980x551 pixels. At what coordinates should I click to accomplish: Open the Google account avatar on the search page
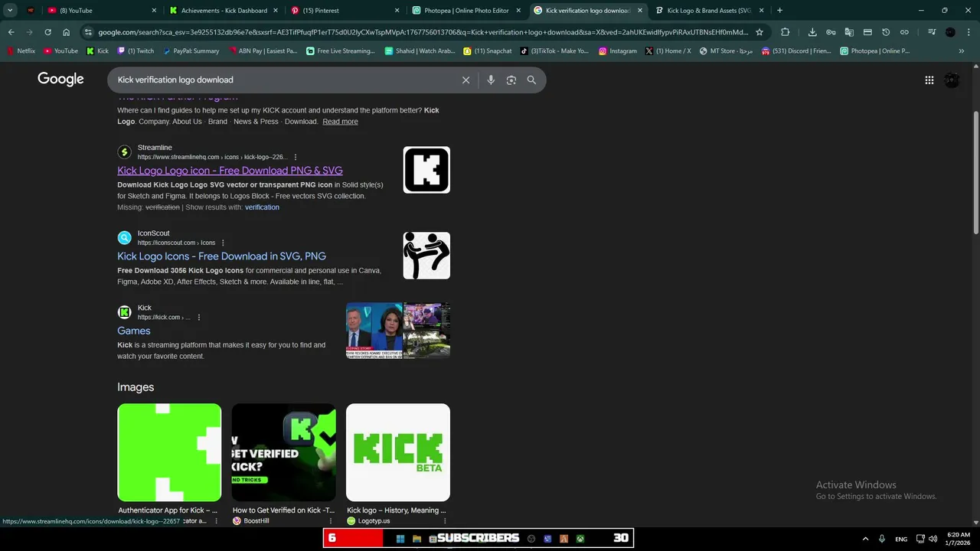click(952, 80)
